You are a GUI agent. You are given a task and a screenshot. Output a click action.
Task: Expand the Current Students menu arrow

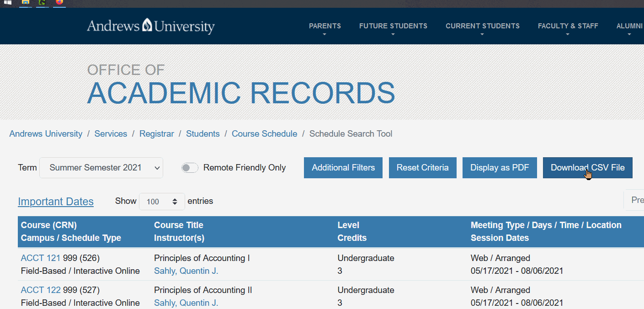(x=482, y=34)
